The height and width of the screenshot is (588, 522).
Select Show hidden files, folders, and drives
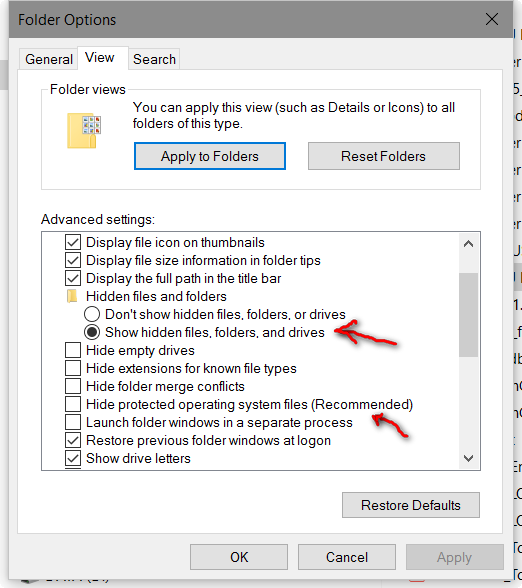click(x=92, y=332)
